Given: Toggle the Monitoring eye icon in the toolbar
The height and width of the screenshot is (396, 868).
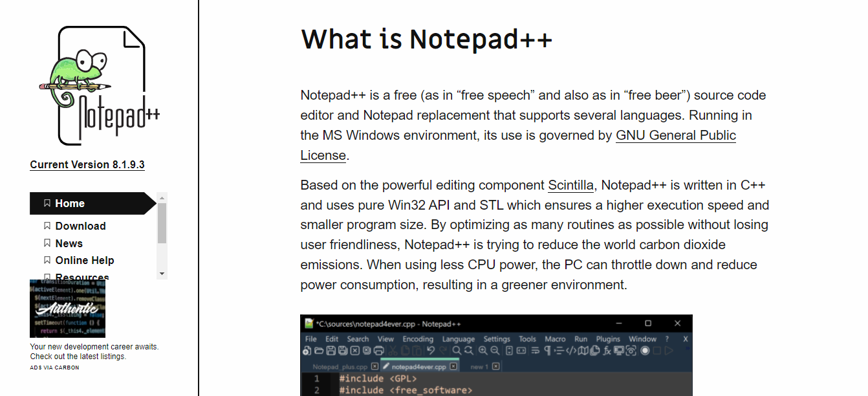Looking at the screenshot, I should pos(631,351).
